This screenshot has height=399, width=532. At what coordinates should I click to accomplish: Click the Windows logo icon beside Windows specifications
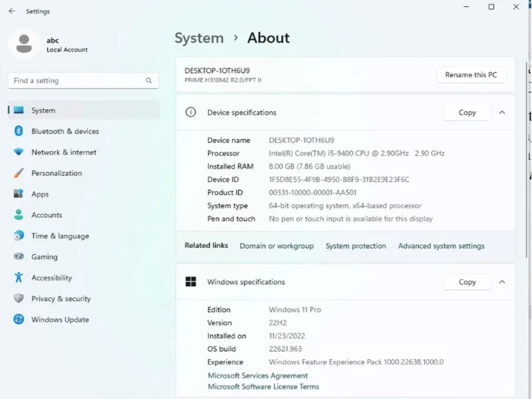(191, 281)
